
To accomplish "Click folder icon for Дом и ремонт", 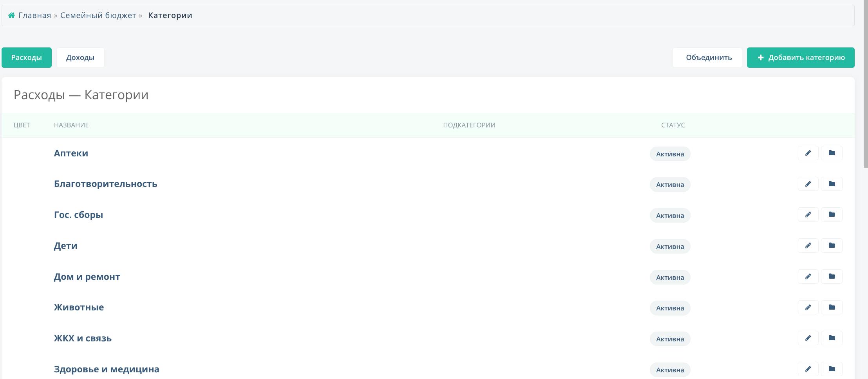I will coord(831,277).
